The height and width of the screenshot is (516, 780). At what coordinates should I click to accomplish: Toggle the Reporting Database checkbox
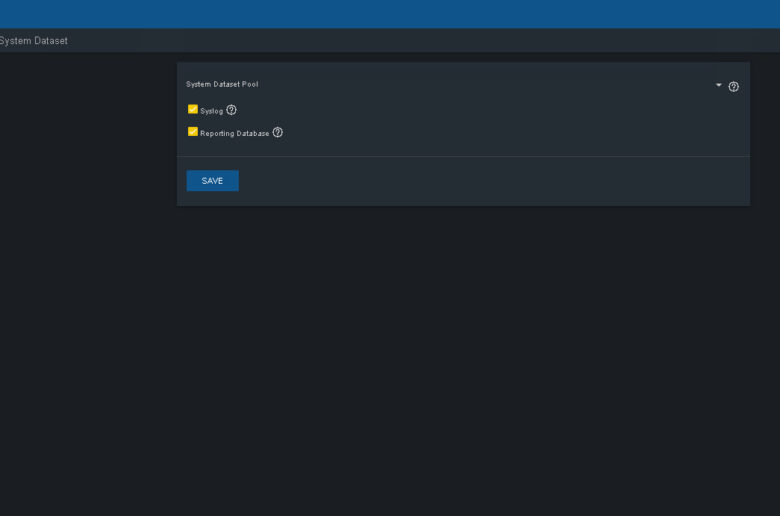193,131
